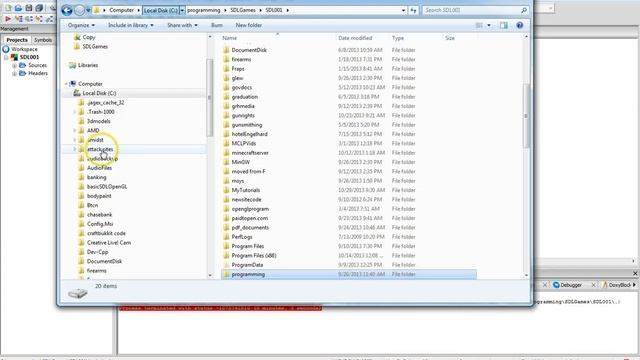
Task: Select the openglprogram folder row
Action: [349, 209]
